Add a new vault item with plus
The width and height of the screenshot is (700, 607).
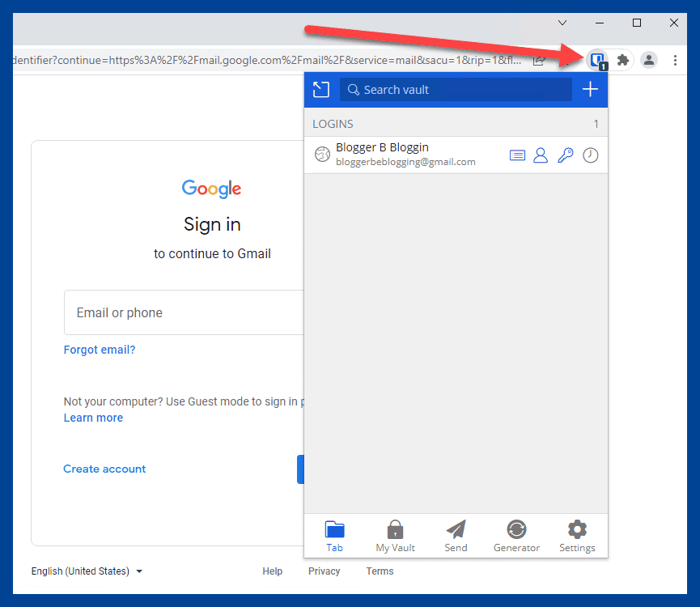coord(590,89)
